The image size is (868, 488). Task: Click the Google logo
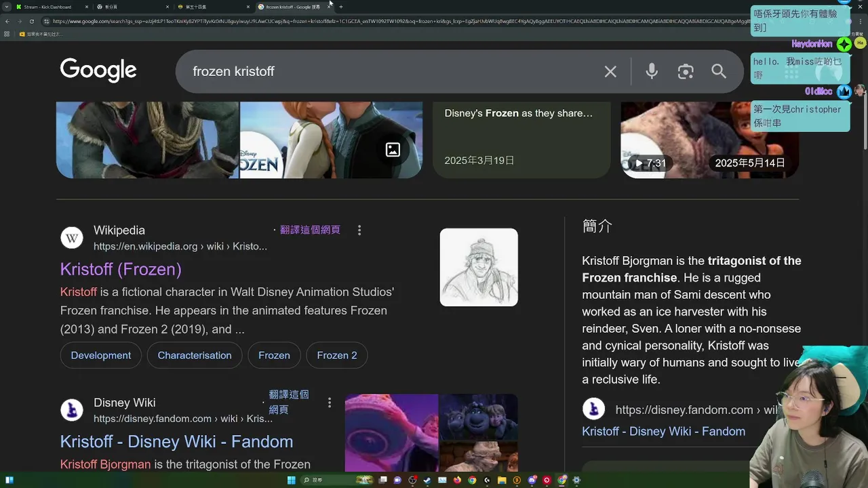[x=98, y=70]
